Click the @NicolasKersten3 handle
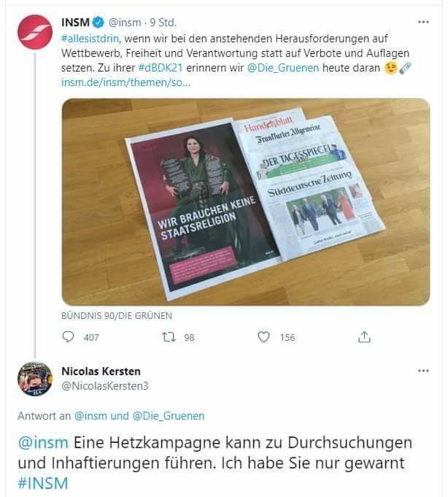This screenshot has height=497, width=448. tap(105, 386)
